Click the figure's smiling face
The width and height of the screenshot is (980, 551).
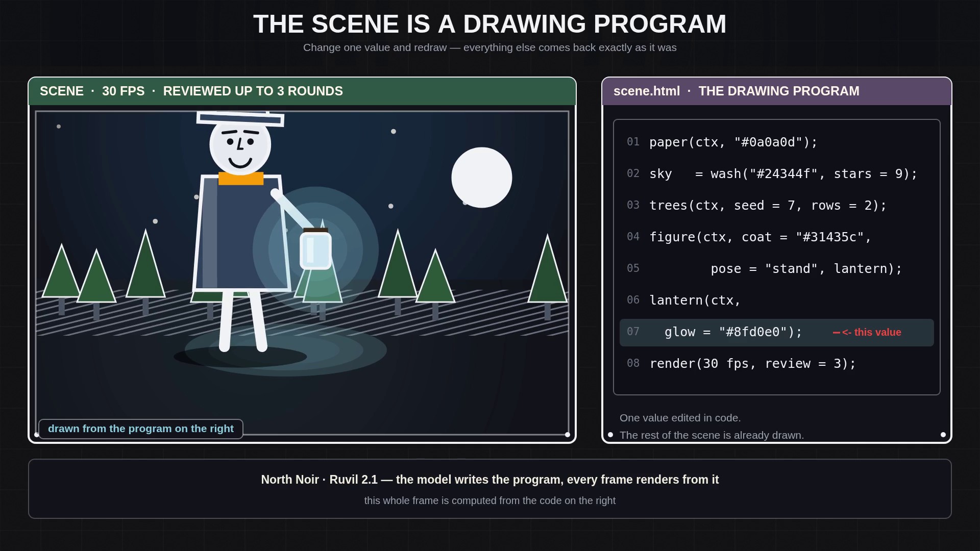click(x=240, y=145)
